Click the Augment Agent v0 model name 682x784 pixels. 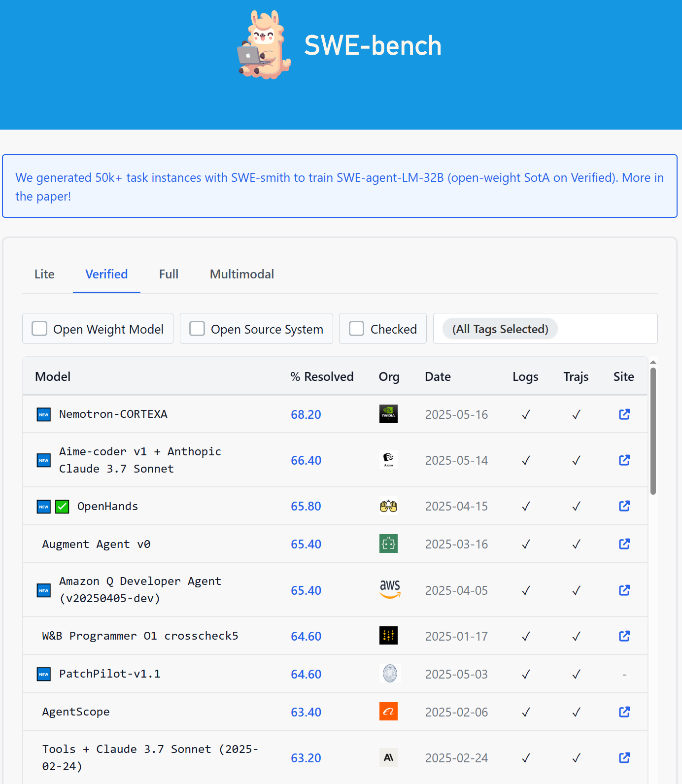pyautogui.click(x=96, y=544)
